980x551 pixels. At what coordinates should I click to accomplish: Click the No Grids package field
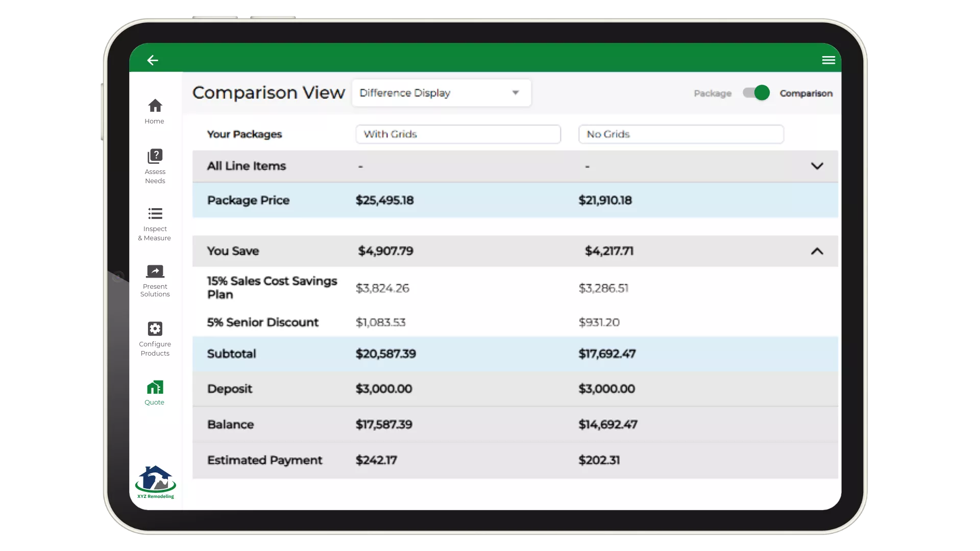[681, 134]
